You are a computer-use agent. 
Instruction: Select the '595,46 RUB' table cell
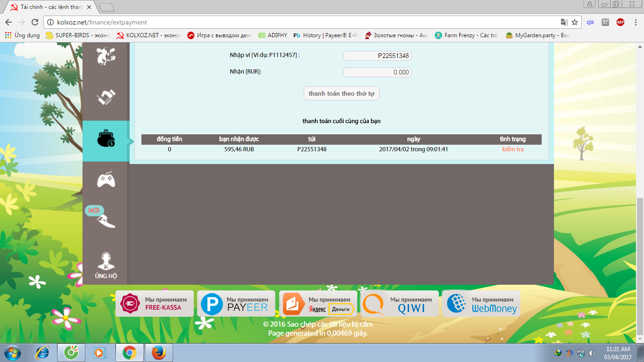[x=239, y=149]
